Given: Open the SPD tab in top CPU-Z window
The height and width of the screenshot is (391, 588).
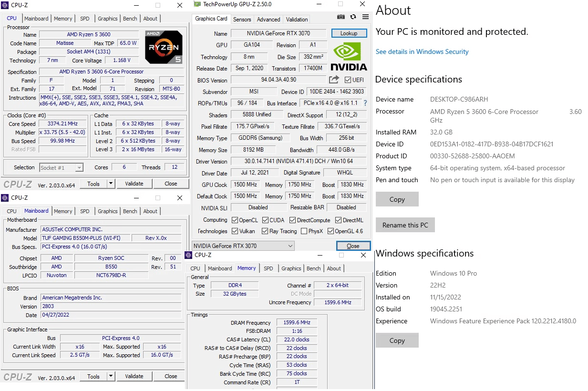Looking at the screenshot, I should coord(84,19).
